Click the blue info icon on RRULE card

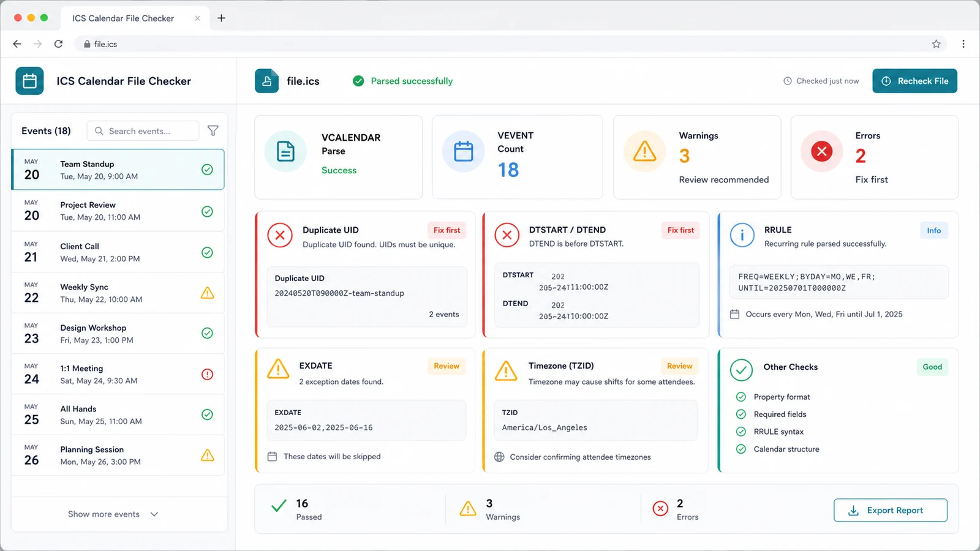coord(742,235)
